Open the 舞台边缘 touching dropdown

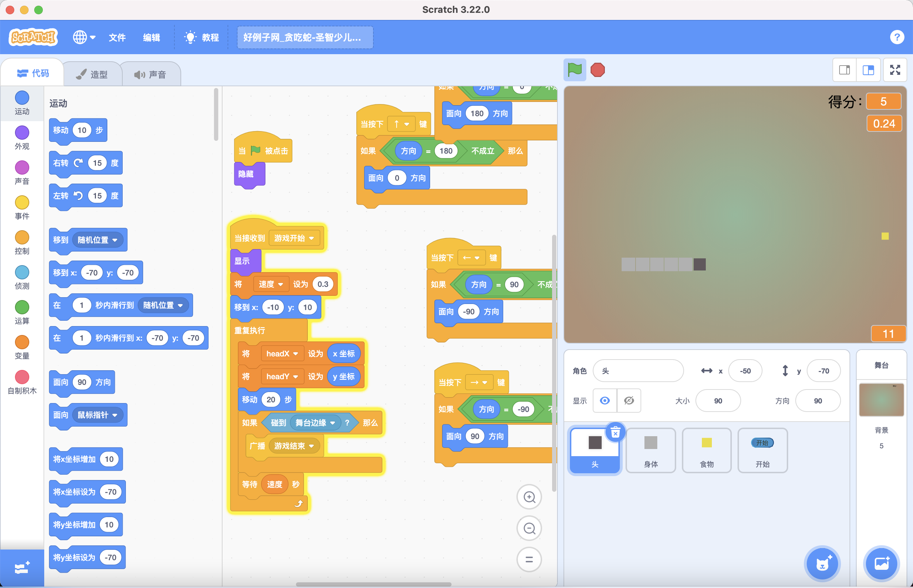tap(315, 423)
